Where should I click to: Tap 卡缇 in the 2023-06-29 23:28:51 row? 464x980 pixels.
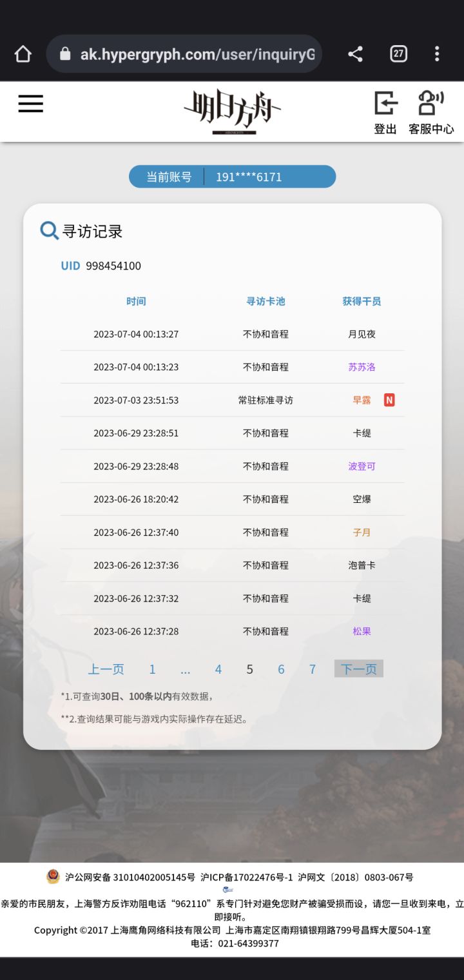pos(362,433)
